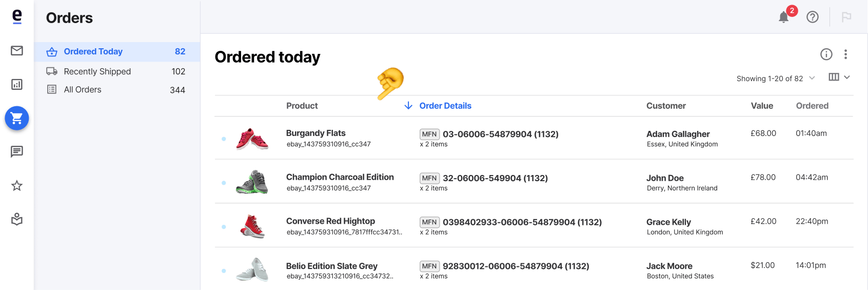The image size is (868, 290).
Task: Sort by Order Details column
Action: (x=445, y=106)
